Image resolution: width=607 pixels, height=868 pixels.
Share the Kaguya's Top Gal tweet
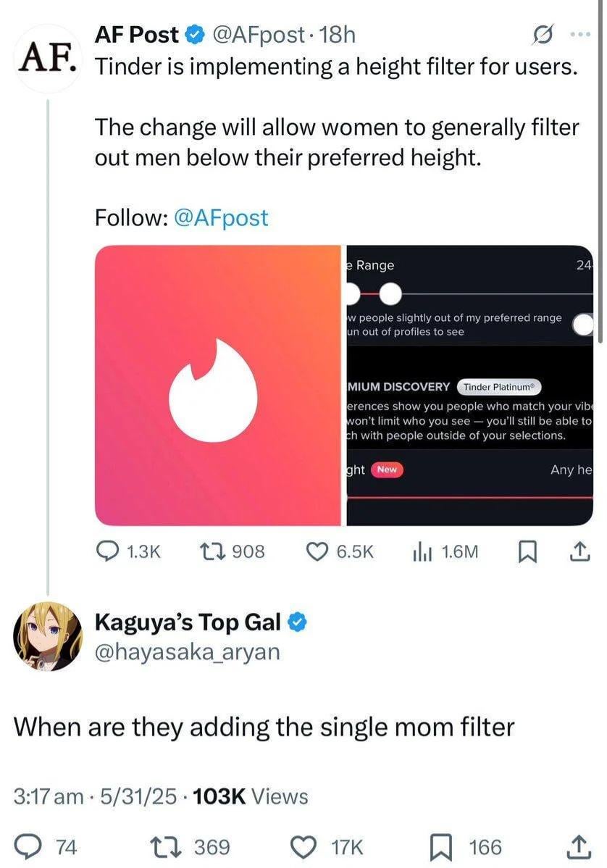point(580,846)
